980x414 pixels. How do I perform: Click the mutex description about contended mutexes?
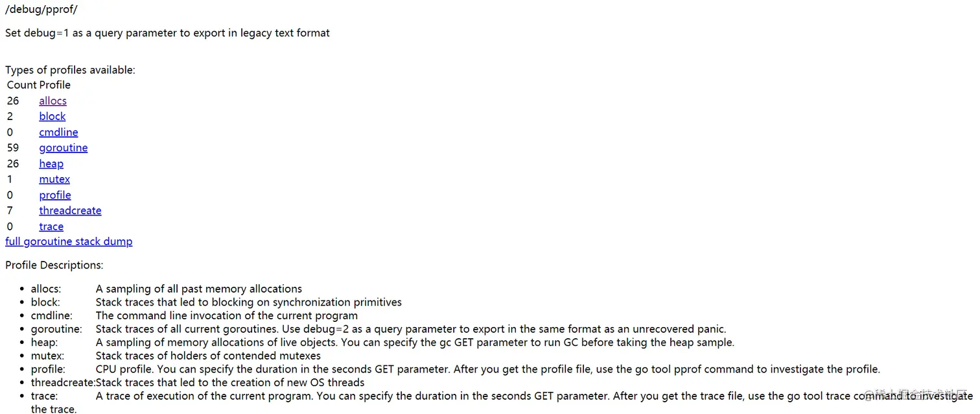[x=208, y=356]
